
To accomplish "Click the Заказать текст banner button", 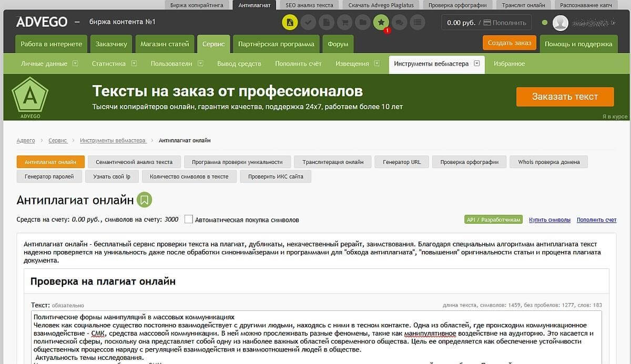I will (565, 97).
